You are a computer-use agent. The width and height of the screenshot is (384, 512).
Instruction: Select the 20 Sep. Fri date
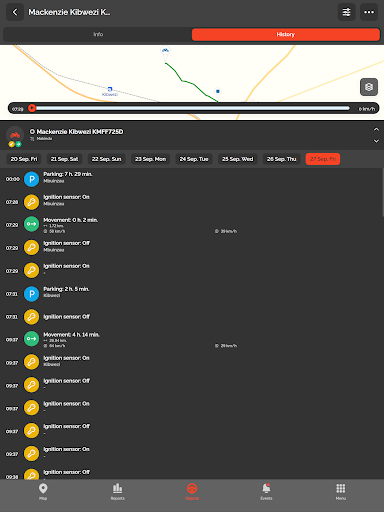pos(24,159)
